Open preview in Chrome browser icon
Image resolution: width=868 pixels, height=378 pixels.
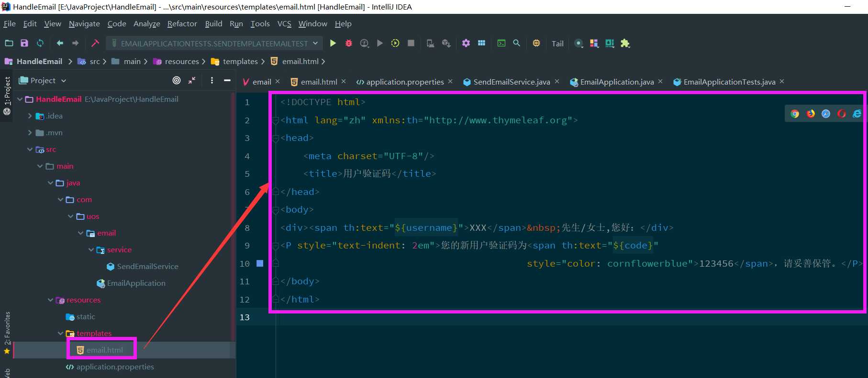[795, 114]
